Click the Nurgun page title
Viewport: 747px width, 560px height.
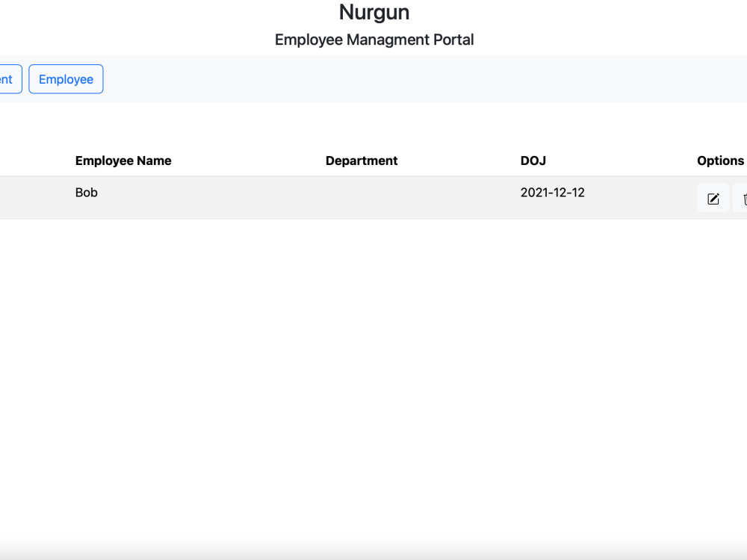coord(374,13)
